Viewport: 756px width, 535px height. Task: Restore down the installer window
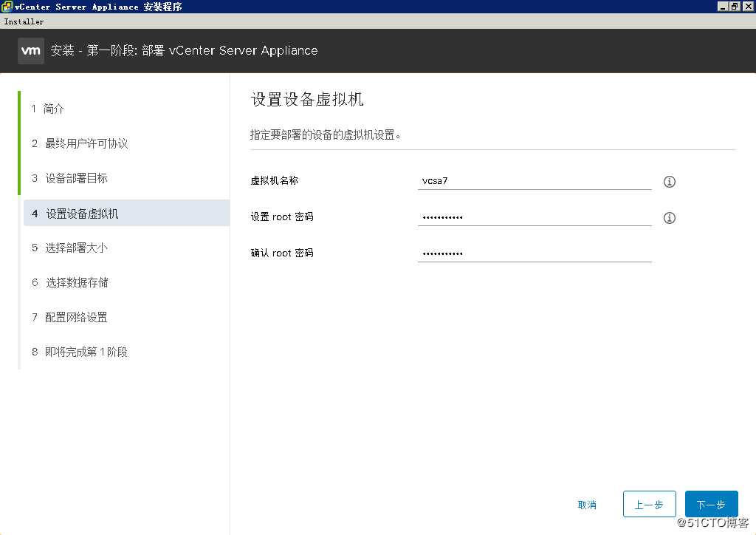coord(734,6)
